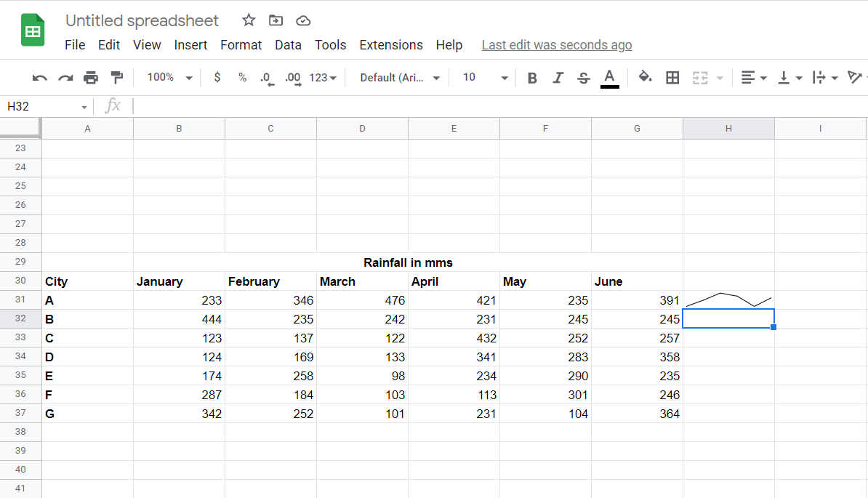Image resolution: width=868 pixels, height=498 pixels.
Task: Open the Format menu
Action: pyautogui.click(x=241, y=45)
